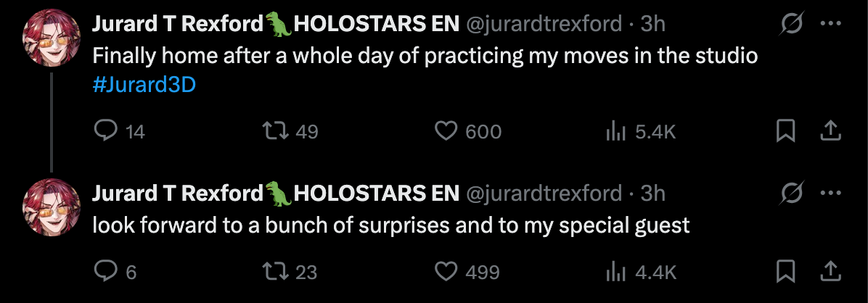Reply to the 'Finally home' tweet
The height and width of the screenshot is (303, 868).
point(107,131)
